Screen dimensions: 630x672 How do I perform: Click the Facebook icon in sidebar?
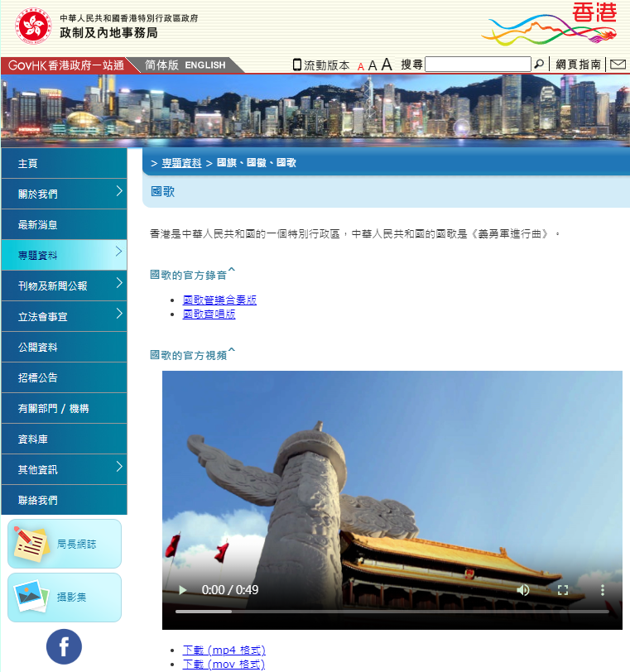click(64, 646)
